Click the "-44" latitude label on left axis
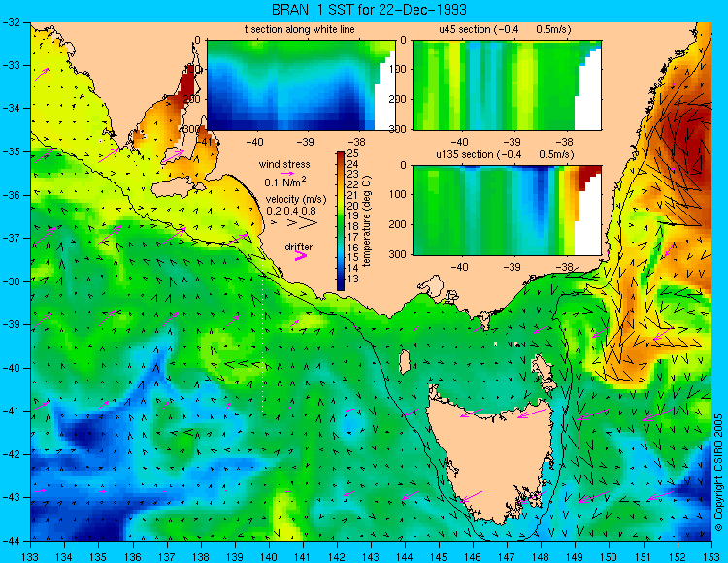 11,541
